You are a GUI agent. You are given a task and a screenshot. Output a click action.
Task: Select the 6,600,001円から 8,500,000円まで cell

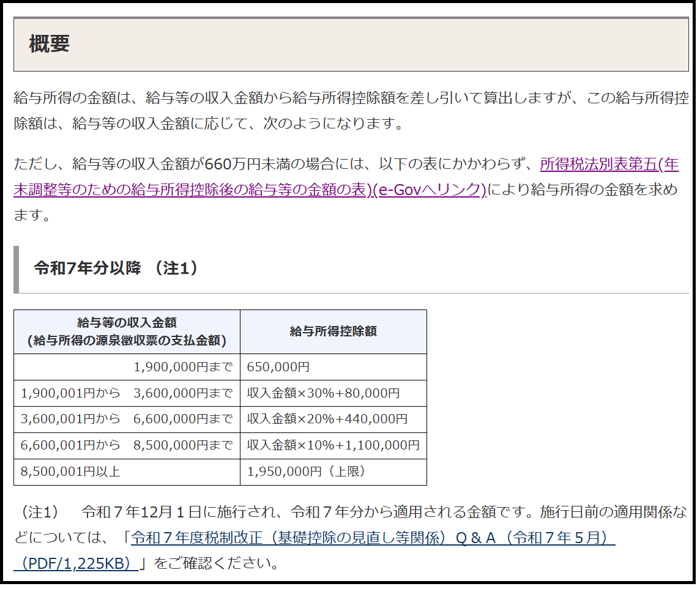127,445
